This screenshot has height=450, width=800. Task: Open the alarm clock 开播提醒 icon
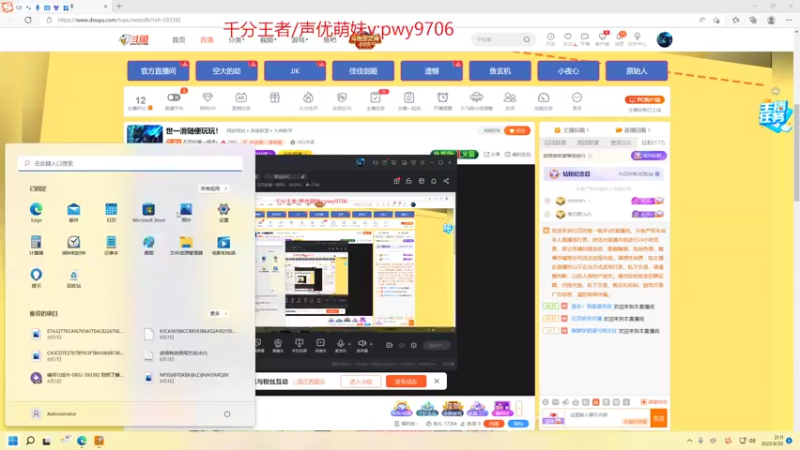442,101
